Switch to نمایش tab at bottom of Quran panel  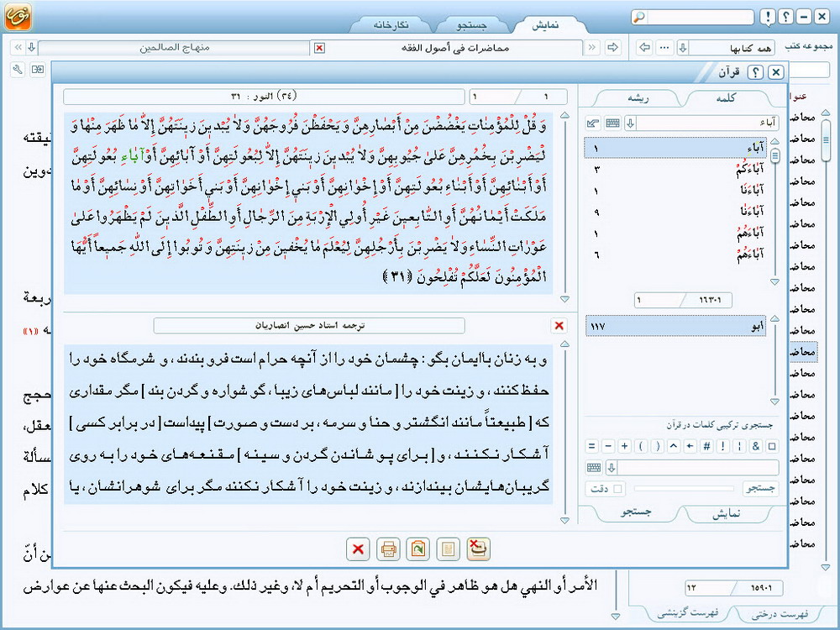[x=726, y=514]
